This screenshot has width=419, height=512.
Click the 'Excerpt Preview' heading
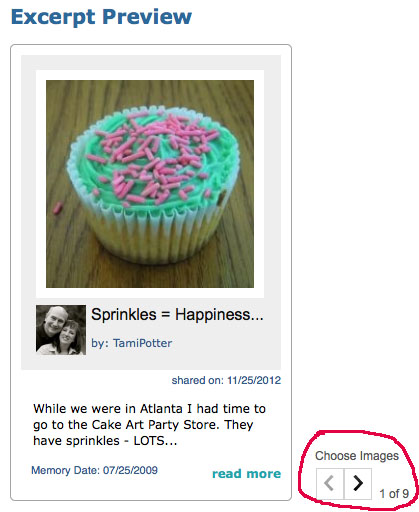101,17
